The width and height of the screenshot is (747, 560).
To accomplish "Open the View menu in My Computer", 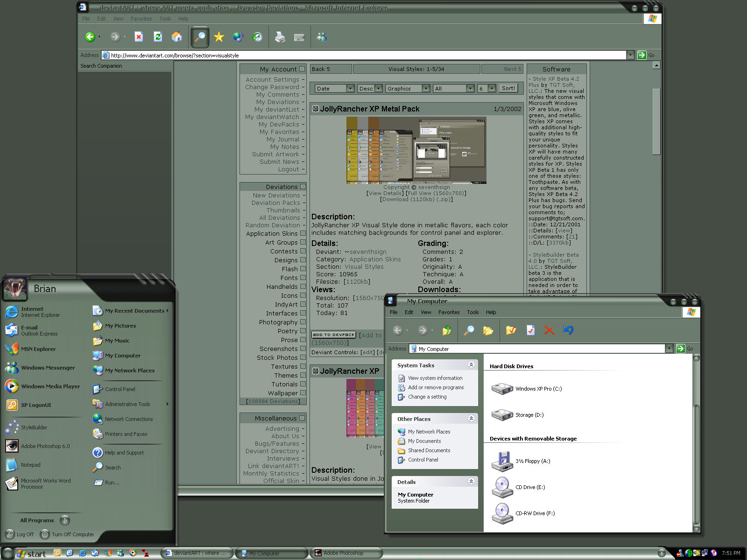I will (x=426, y=312).
